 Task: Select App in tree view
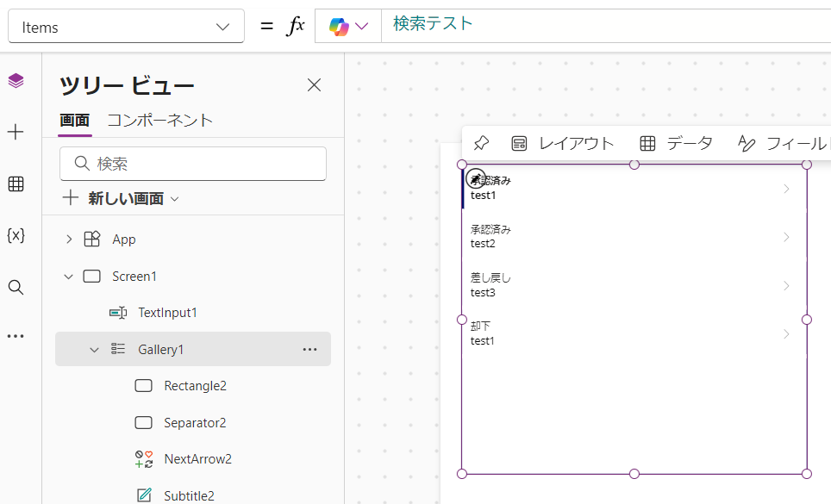point(124,240)
